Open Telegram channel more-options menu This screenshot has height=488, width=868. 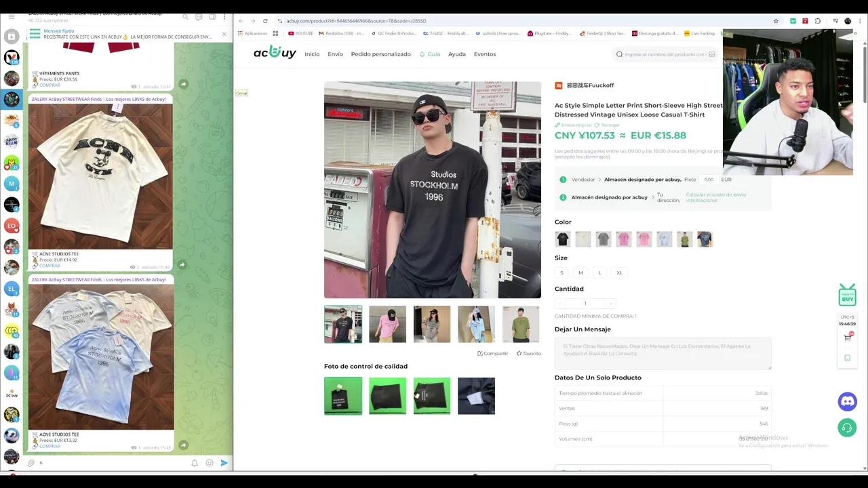pyautogui.click(x=225, y=17)
